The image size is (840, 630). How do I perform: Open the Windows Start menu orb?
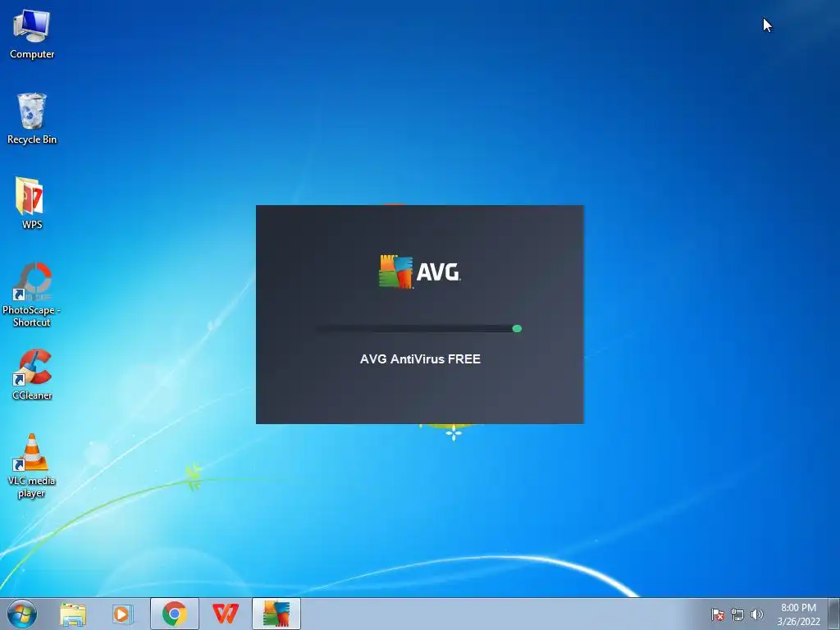click(22, 614)
